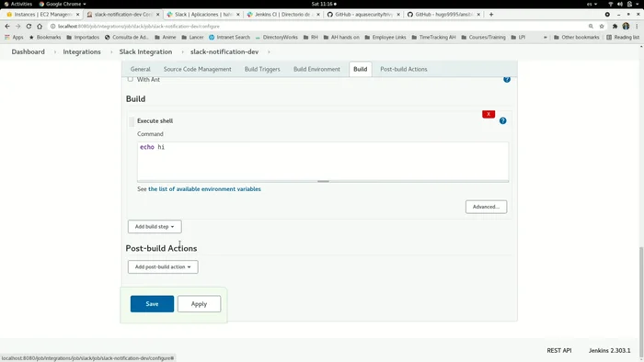Go to Integrations breadcrumb
This screenshot has width=644, height=362.
point(82,52)
